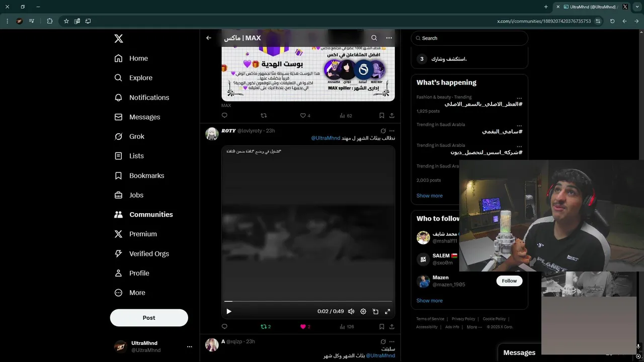
Task: Focus the X Search field
Action: click(469, 38)
